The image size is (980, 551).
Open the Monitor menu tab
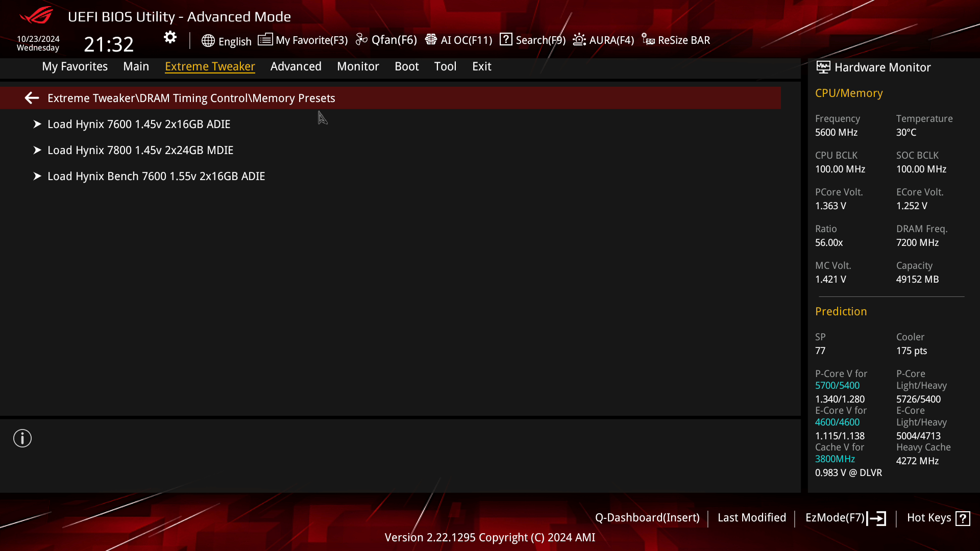358,66
